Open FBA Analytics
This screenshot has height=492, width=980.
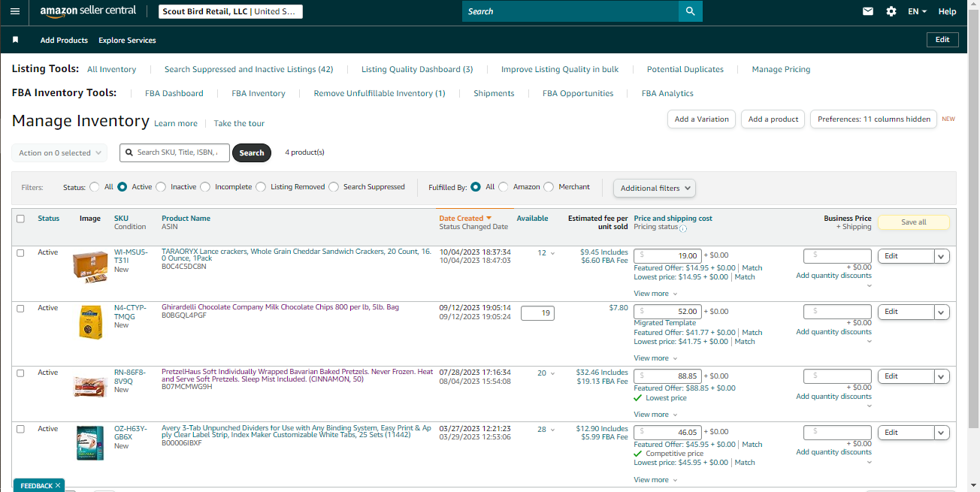coord(667,93)
